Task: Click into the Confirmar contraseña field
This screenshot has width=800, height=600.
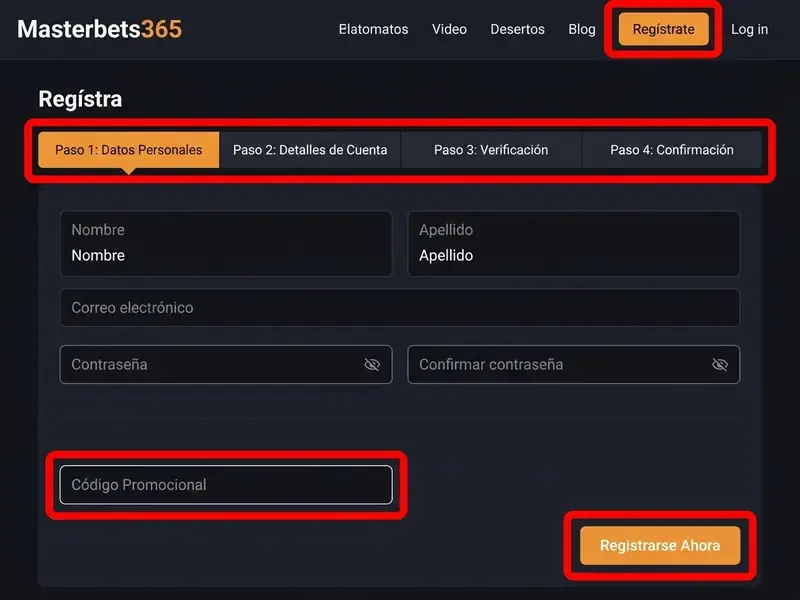Action: tap(573, 364)
